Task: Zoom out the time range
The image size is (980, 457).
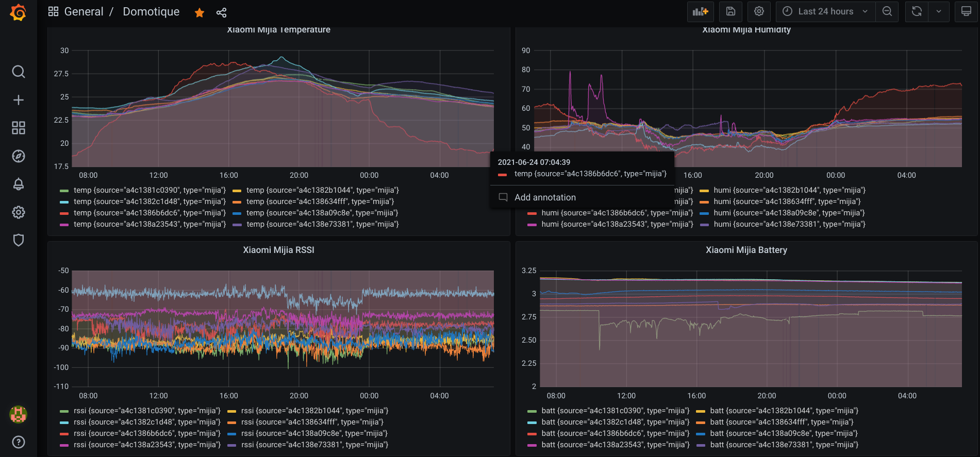Action: (887, 11)
